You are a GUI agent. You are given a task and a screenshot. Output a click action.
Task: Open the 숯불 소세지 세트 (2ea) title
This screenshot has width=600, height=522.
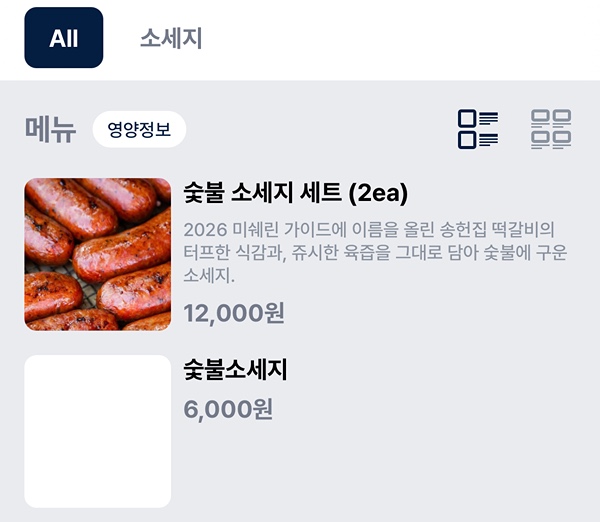tap(296, 192)
